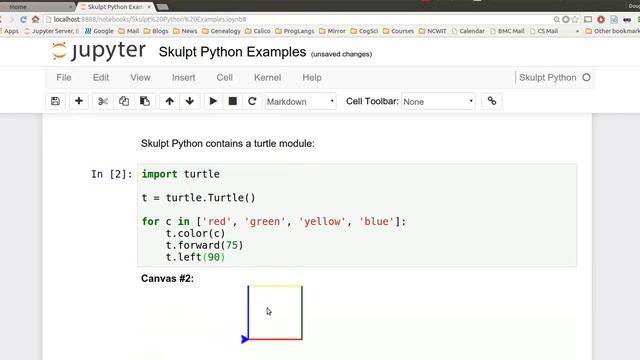Save the notebook with the floppy disk icon
This screenshot has width=640, height=360.
click(x=56, y=101)
